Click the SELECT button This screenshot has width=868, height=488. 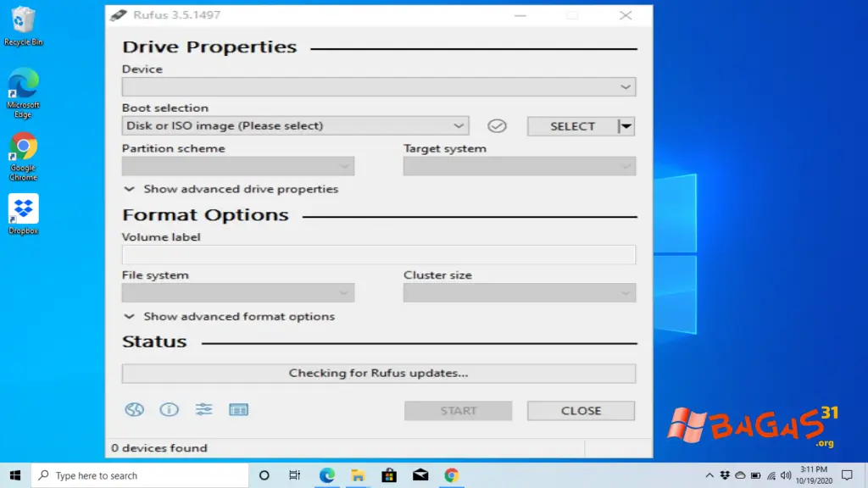(x=572, y=126)
